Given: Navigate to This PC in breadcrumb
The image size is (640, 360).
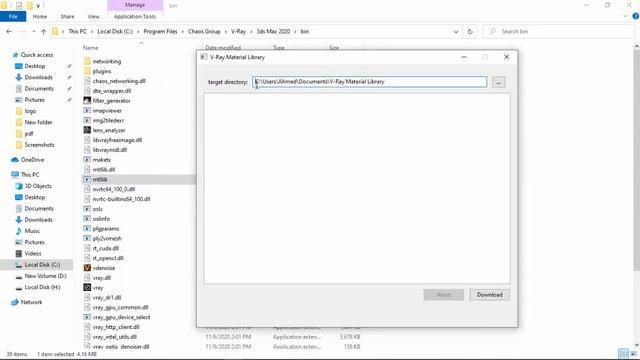Looking at the screenshot, I should 78,31.
